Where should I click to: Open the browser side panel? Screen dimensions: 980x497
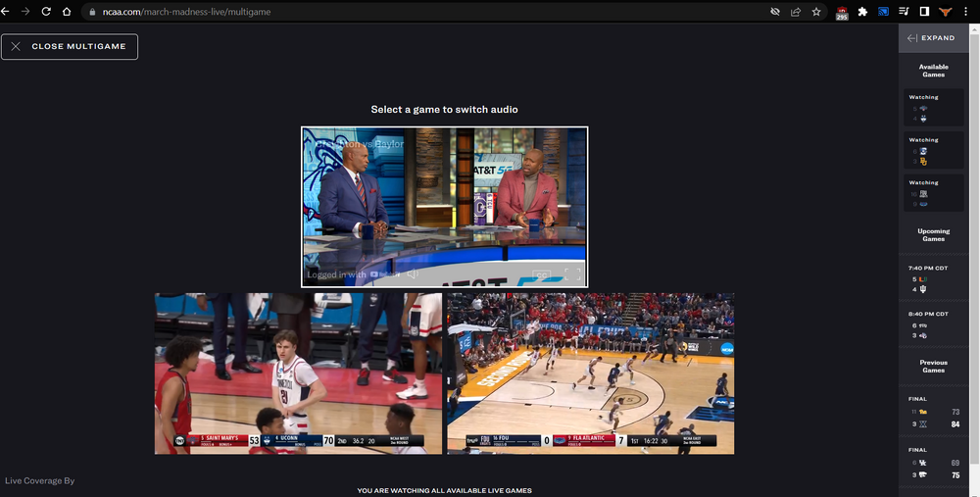tap(924, 12)
